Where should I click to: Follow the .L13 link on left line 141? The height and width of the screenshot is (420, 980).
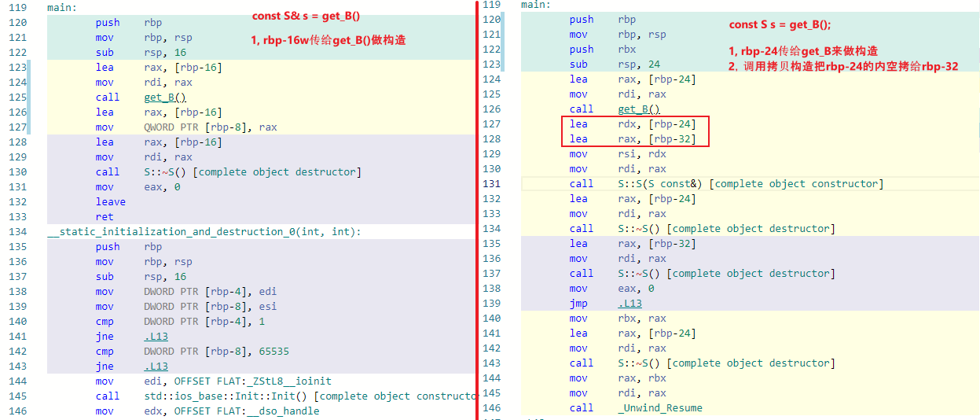(x=156, y=337)
